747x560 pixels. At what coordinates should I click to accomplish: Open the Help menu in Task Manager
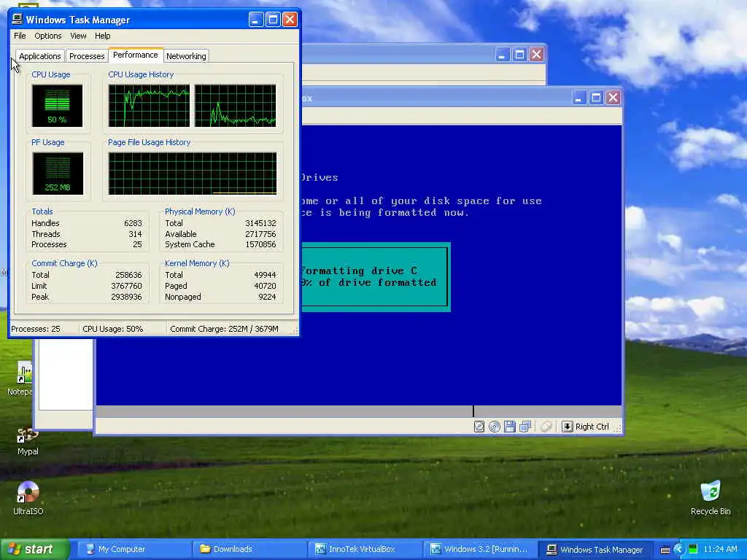(x=102, y=36)
